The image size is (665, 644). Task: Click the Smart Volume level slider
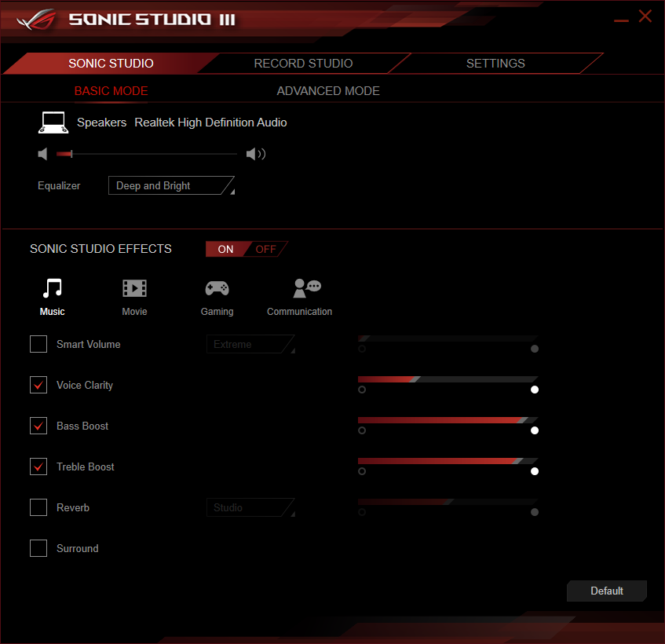[x=448, y=338]
